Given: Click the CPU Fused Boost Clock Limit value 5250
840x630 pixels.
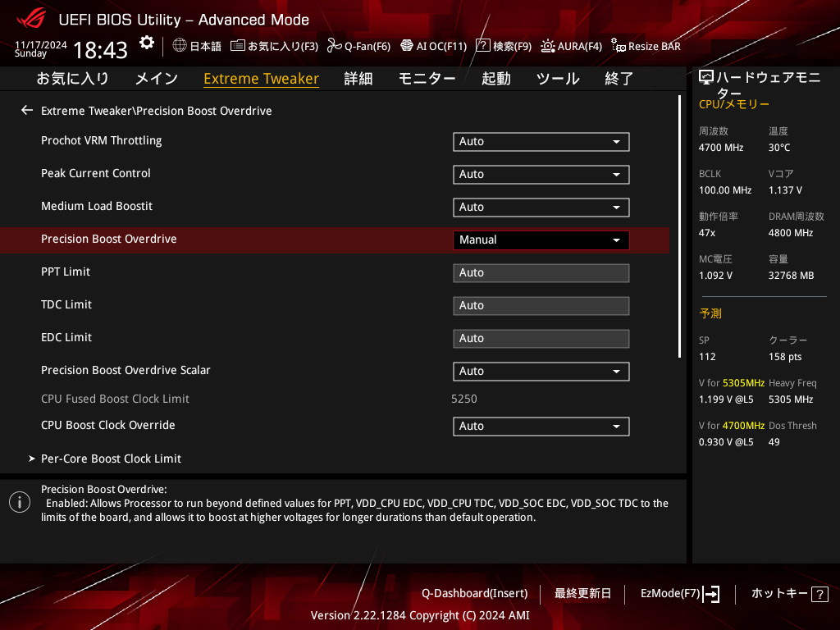Looking at the screenshot, I should tap(464, 399).
